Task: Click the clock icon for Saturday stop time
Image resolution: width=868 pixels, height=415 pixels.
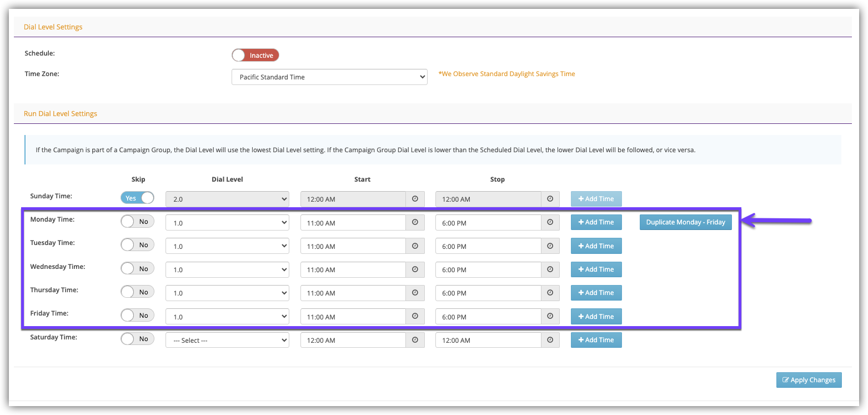Action: click(550, 340)
